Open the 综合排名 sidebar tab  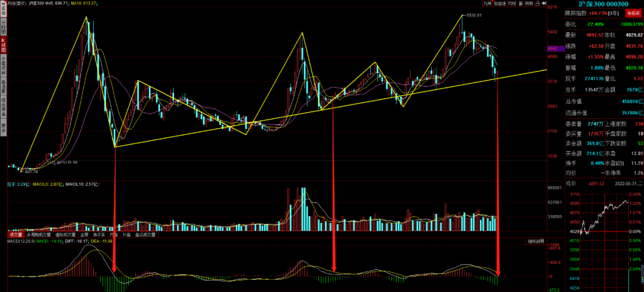(x=3, y=107)
